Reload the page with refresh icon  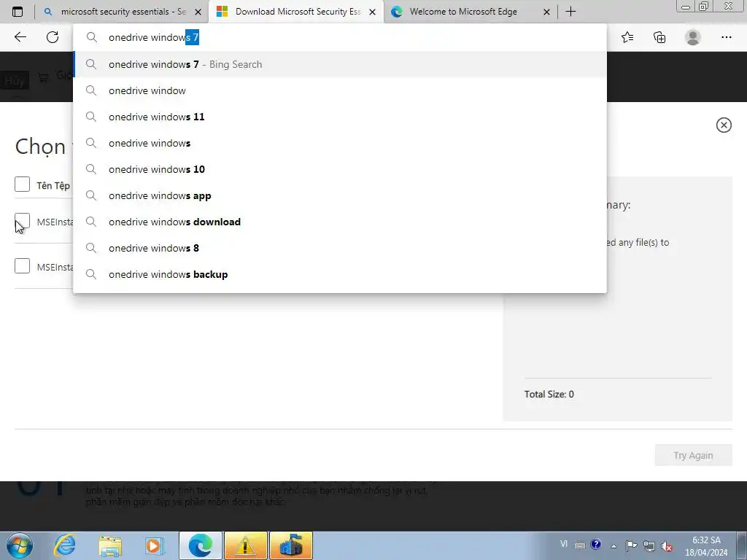53,37
